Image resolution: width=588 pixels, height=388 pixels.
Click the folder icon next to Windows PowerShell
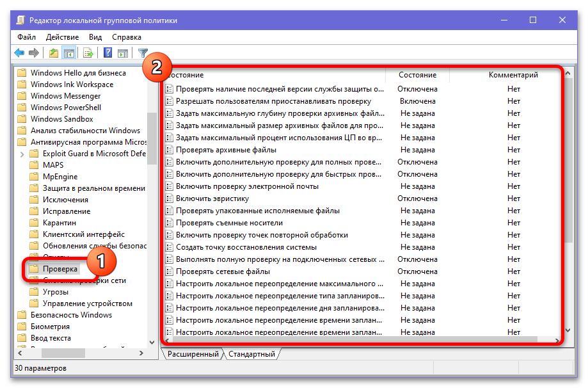click(22, 108)
